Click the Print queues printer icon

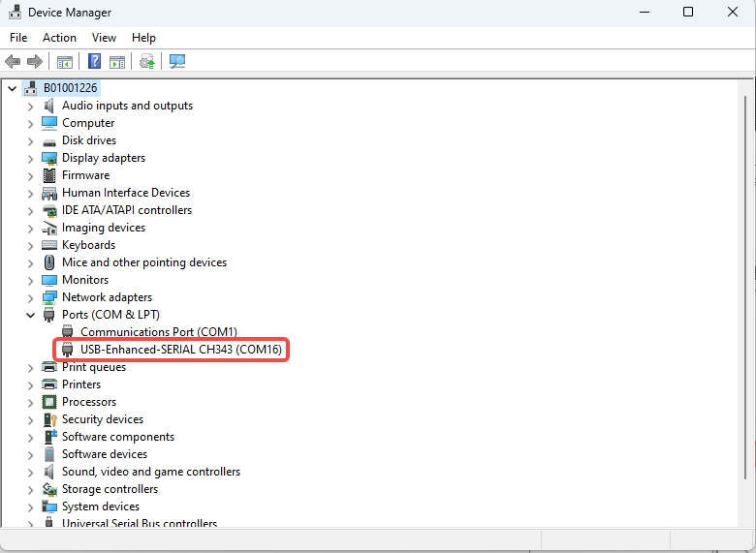(x=49, y=367)
